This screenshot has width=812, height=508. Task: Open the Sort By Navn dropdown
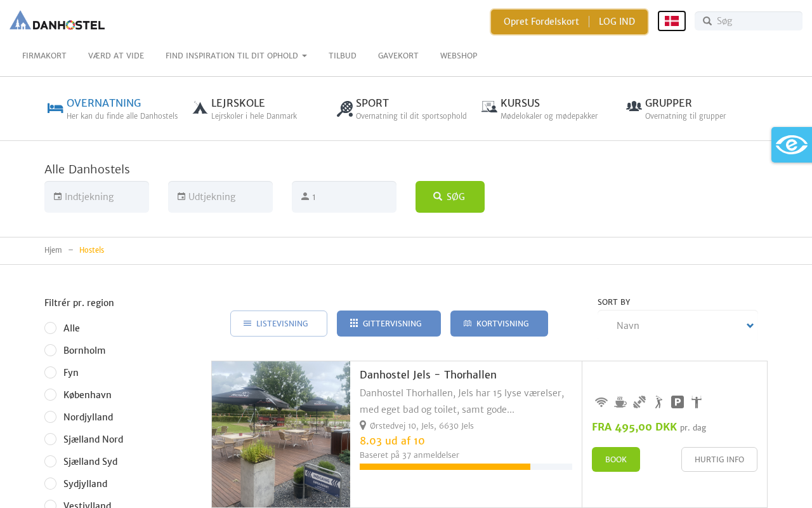[x=678, y=326]
